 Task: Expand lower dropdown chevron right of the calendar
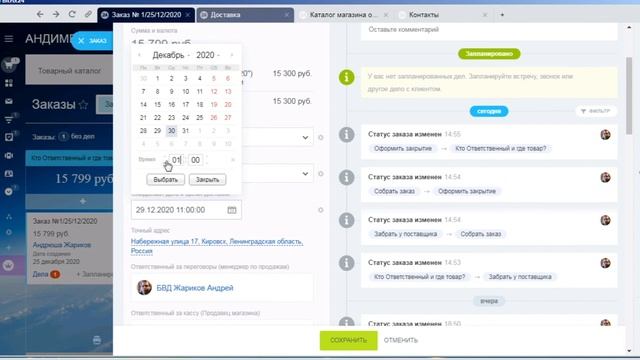point(305,173)
